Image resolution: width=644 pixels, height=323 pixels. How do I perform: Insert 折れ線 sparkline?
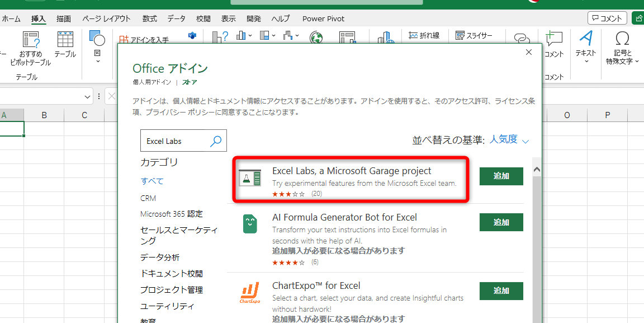(x=424, y=36)
